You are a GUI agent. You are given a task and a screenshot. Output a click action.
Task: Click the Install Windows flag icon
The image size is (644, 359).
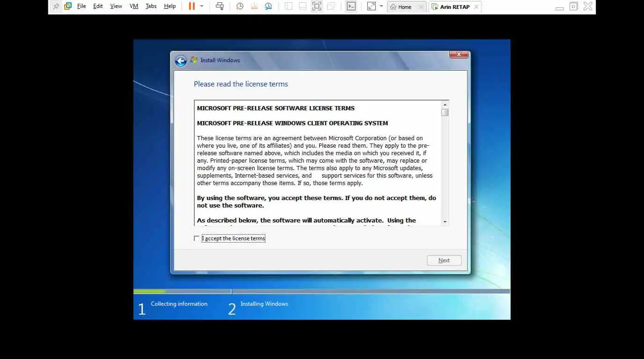(194, 60)
